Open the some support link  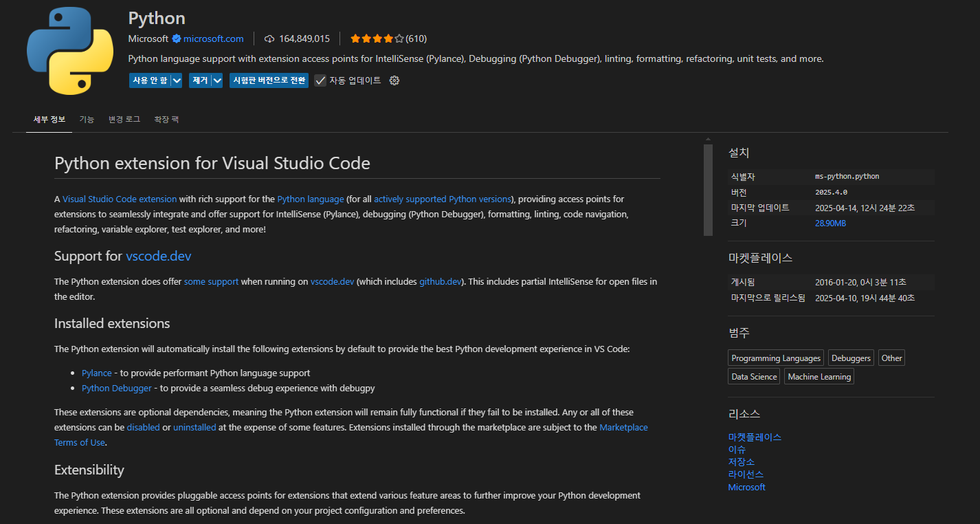tap(212, 281)
